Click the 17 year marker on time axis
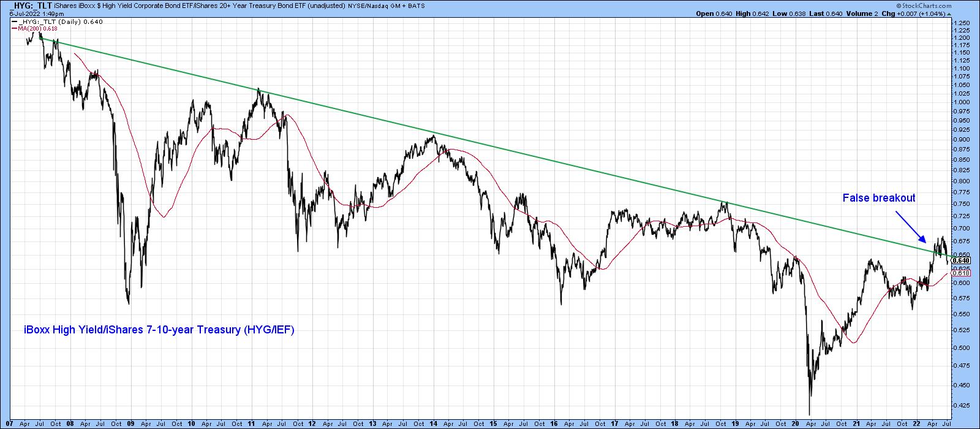Screen dimensions: 980x429 pyautogui.click(x=616, y=423)
